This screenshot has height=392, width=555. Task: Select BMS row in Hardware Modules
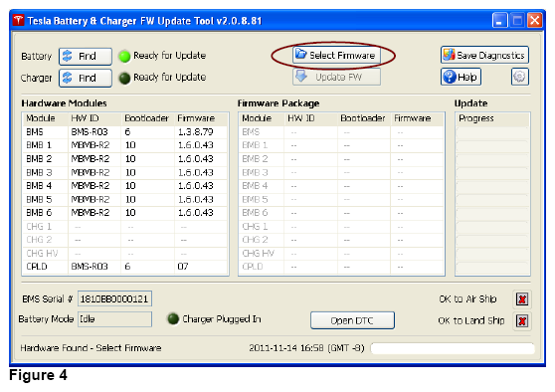[125, 132]
